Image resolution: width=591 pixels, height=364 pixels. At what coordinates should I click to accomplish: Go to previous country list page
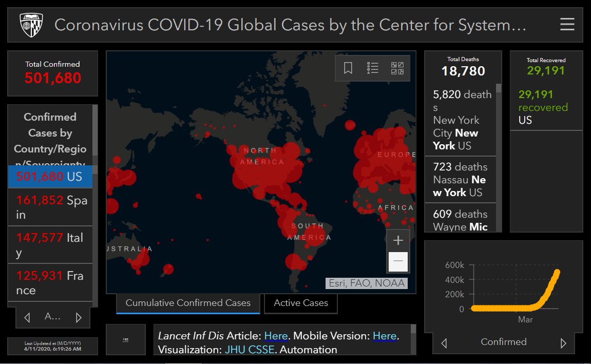pos(27,317)
